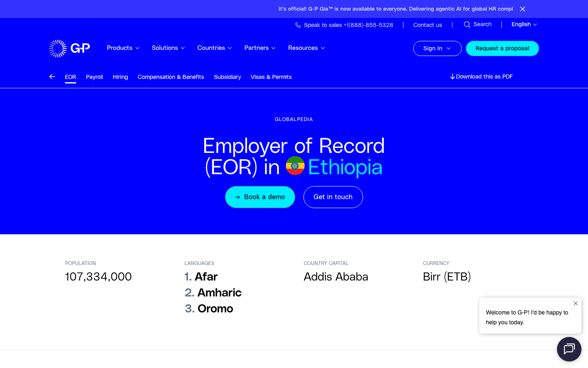The width and height of the screenshot is (588, 368).
Task: Click Book a demo button
Action: [x=260, y=197]
